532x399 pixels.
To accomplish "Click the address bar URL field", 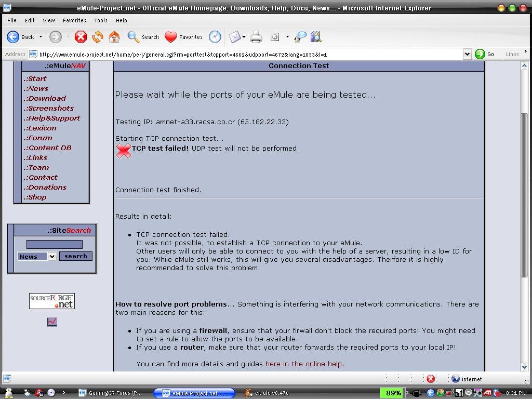I will point(246,54).
